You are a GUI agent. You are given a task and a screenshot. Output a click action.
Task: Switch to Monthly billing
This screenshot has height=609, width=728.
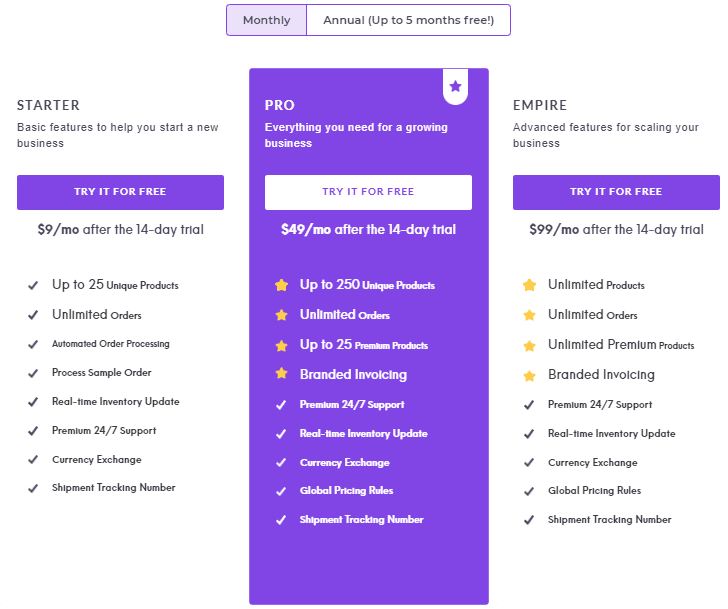point(266,20)
